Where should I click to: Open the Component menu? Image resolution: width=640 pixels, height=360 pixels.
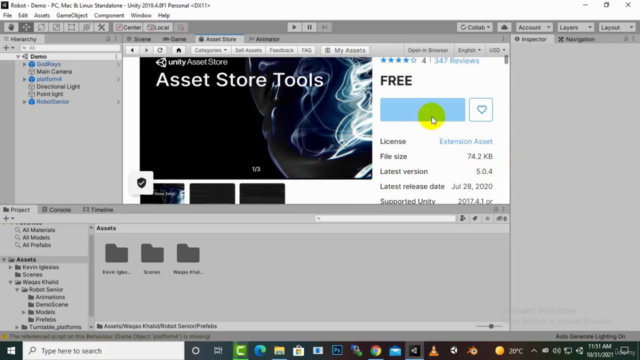(x=109, y=16)
